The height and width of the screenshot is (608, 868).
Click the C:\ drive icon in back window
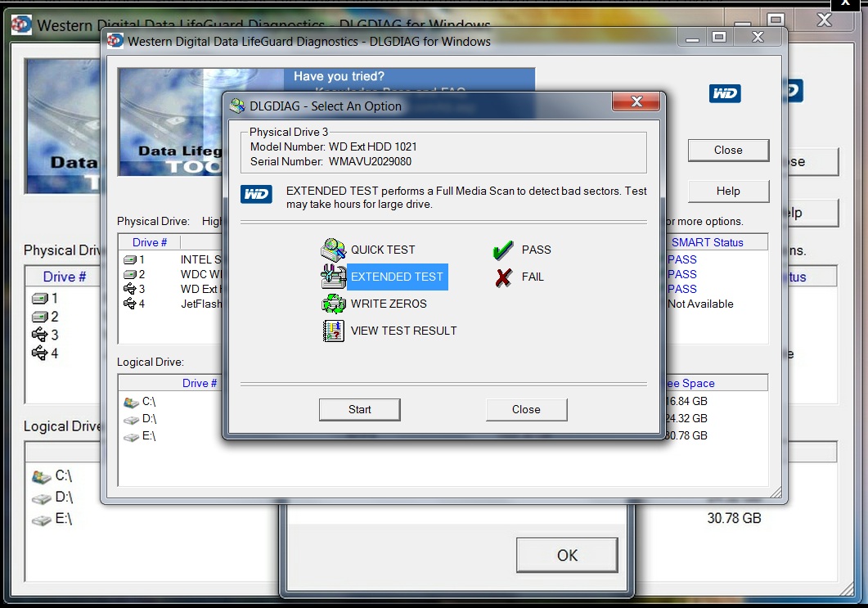click(42, 476)
